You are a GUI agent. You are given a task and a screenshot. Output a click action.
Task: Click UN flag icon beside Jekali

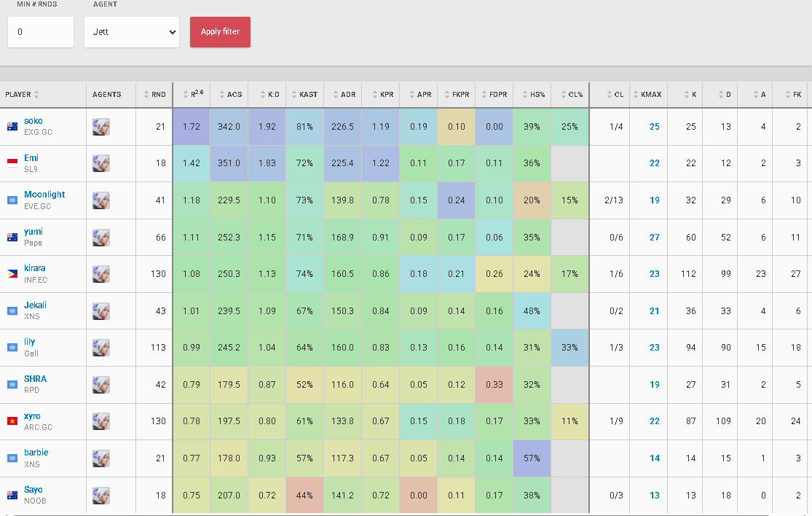(12, 311)
